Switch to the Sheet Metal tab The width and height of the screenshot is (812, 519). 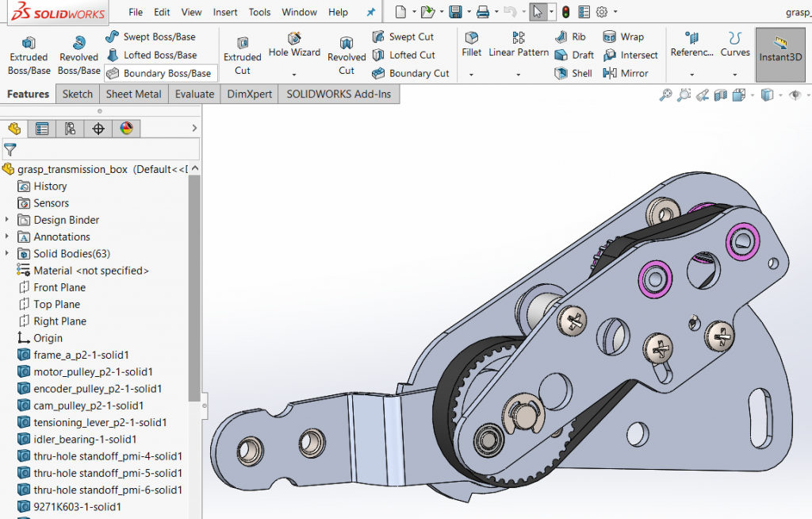[133, 94]
